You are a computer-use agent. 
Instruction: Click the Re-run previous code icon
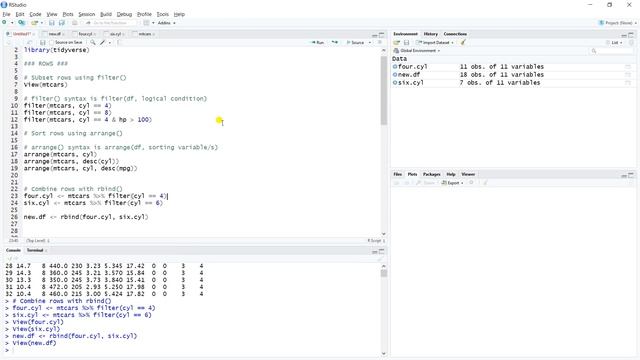point(335,42)
